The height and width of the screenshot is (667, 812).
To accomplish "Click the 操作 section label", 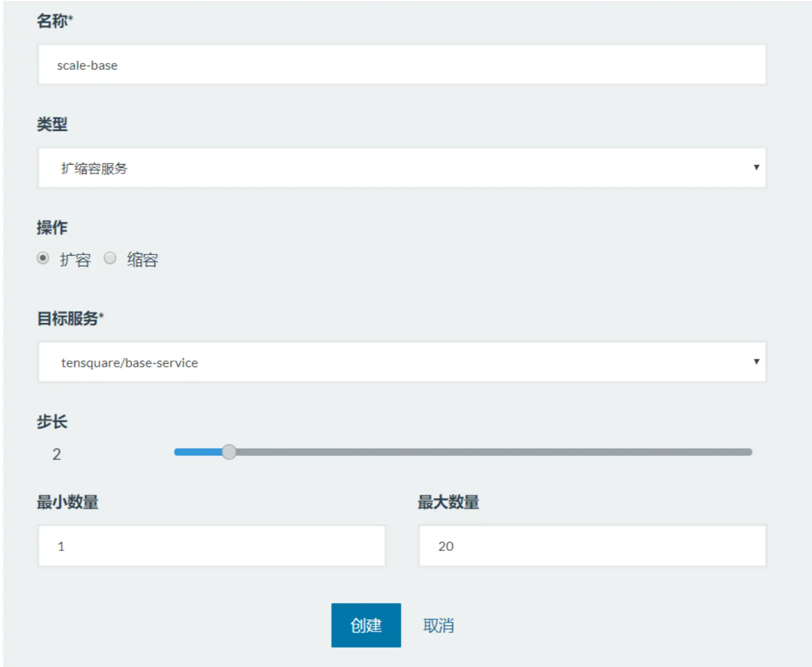I will pos(52,228).
